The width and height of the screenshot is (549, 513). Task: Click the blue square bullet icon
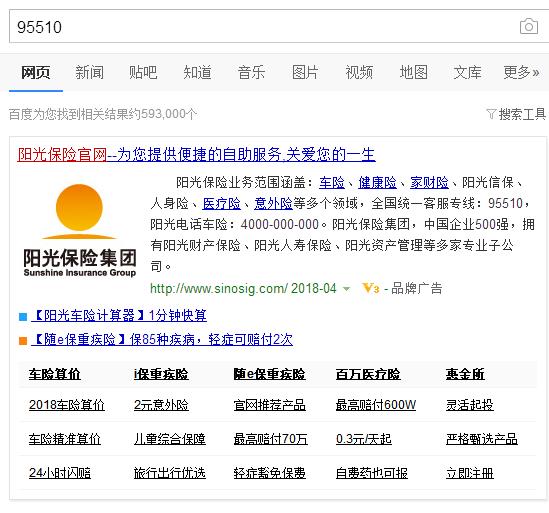coord(23,317)
